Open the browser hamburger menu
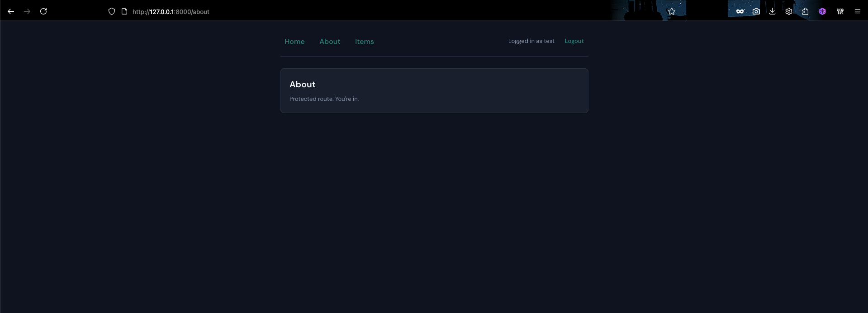This screenshot has height=313, width=868. click(x=858, y=11)
